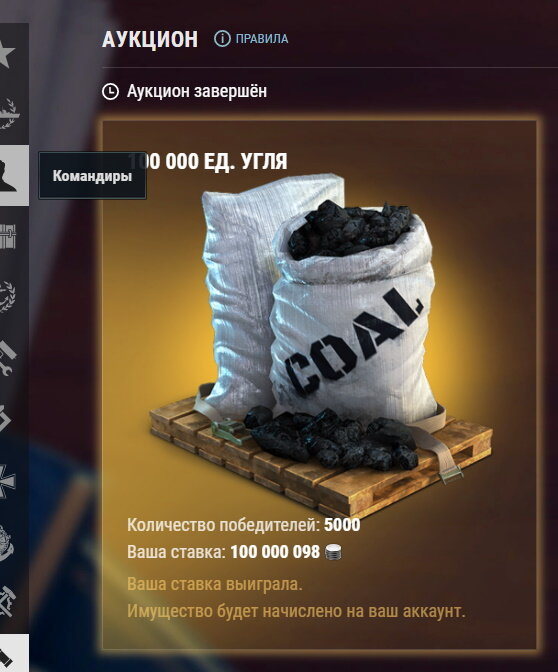
Task: Click the АУКЦИОН page heading
Action: click(150, 39)
